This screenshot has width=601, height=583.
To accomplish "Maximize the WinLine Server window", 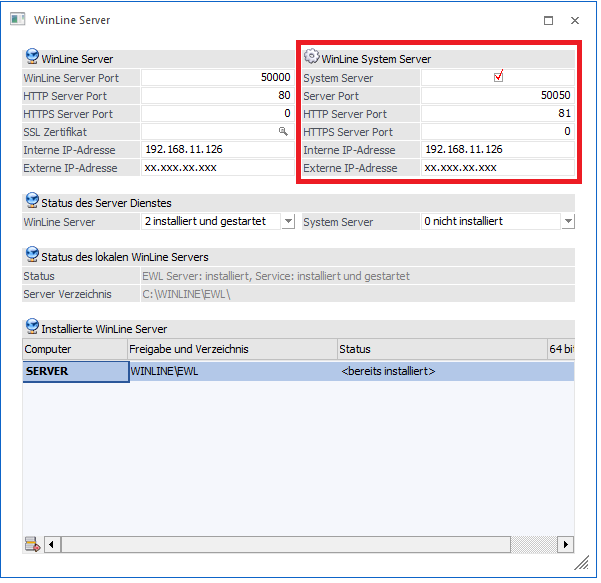I will 548,20.
